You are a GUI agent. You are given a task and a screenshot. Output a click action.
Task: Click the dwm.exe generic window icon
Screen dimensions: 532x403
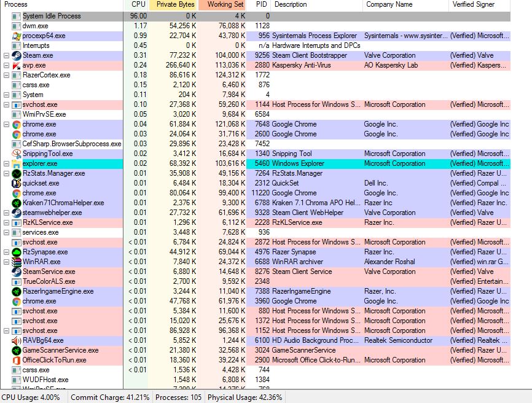[x=17, y=26]
